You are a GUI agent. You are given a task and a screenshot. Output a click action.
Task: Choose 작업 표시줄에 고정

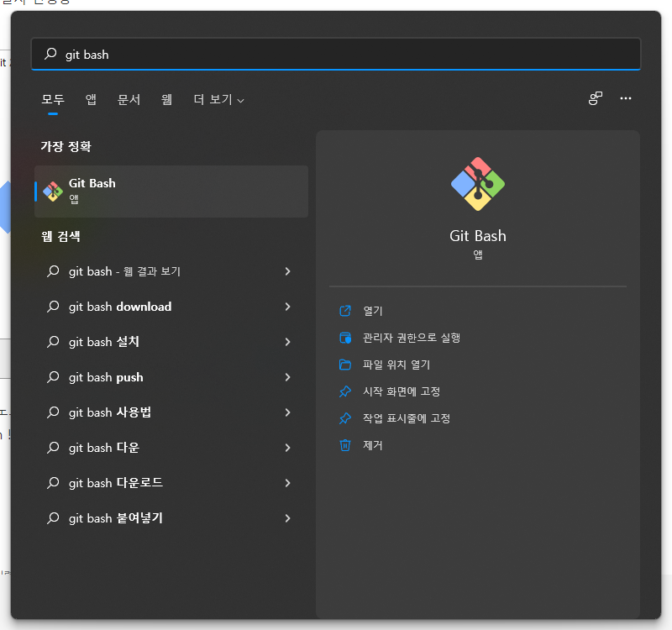[407, 418]
